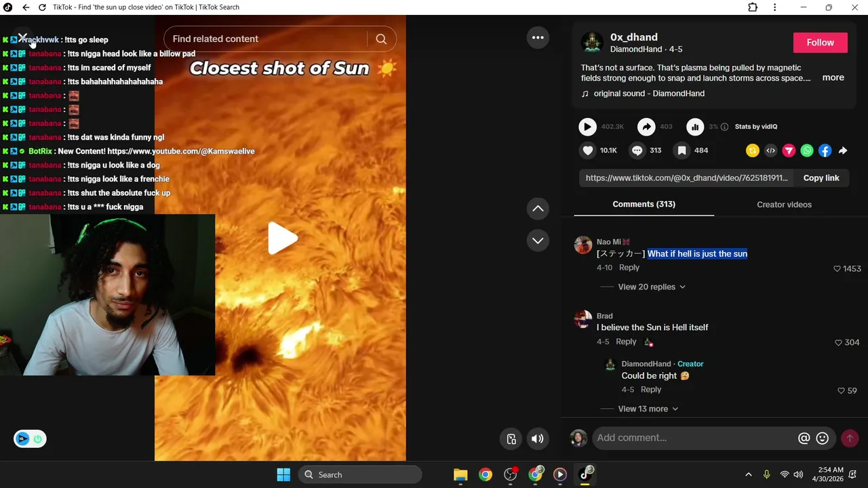Open comments via the speech bubble icon
868x488 pixels.
(637, 150)
